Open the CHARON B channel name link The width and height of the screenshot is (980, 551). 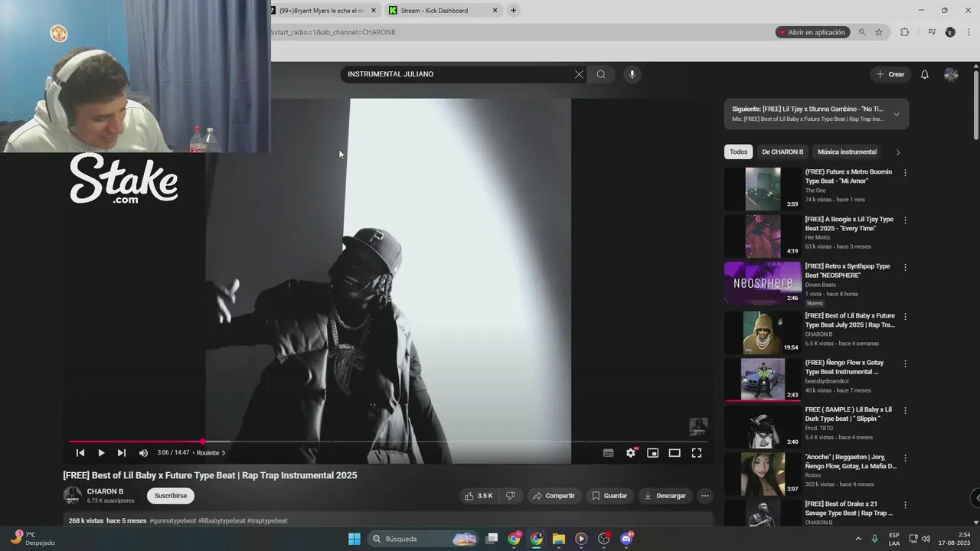point(105,491)
